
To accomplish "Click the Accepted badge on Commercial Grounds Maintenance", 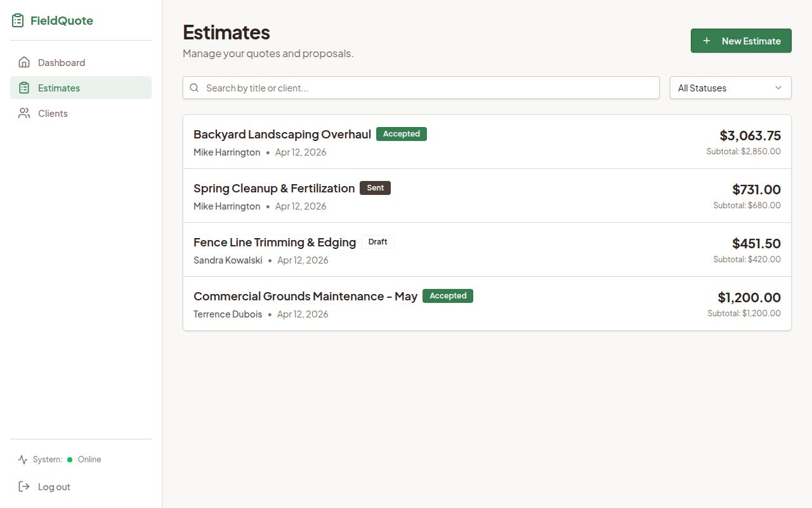I will (x=448, y=295).
